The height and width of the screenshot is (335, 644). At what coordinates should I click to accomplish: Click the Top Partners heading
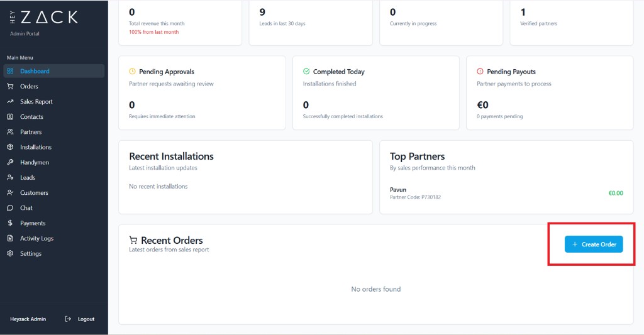point(418,157)
